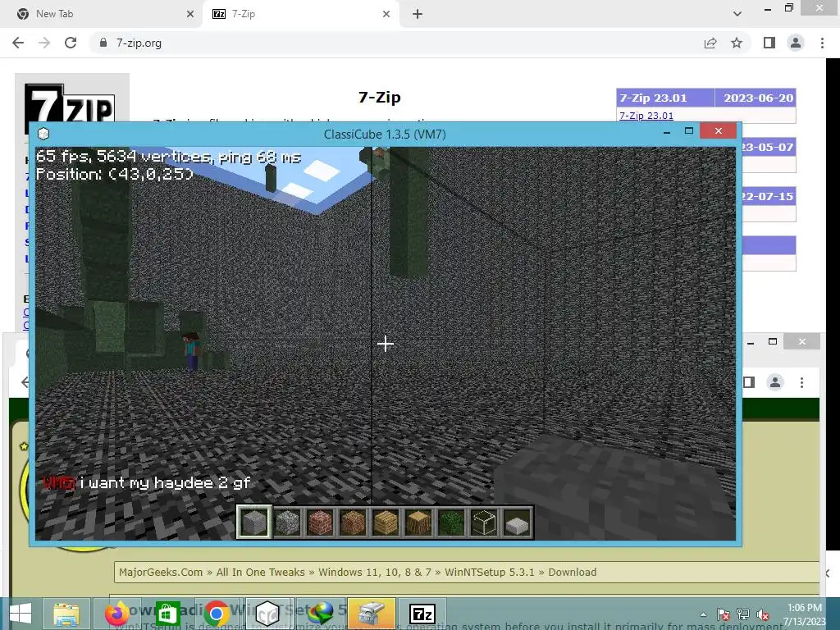
Task: Show hidden system tray icons
Action: (x=703, y=614)
